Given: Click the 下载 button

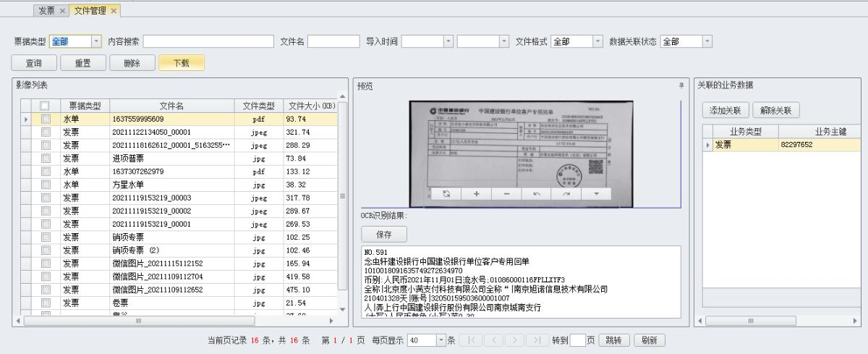Looking at the screenshot, I should tap(182, 64).
